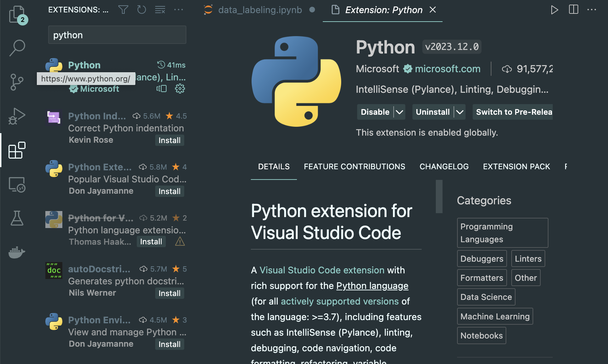
Task: Open the Remote Explorer view
Action: click(x=17, y=184)
